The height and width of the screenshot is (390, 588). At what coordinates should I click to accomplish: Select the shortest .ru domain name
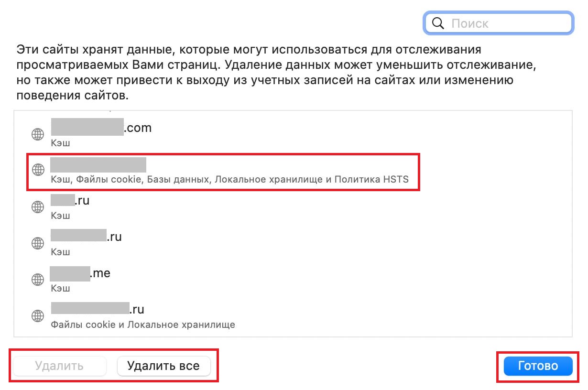pos(70,201)
